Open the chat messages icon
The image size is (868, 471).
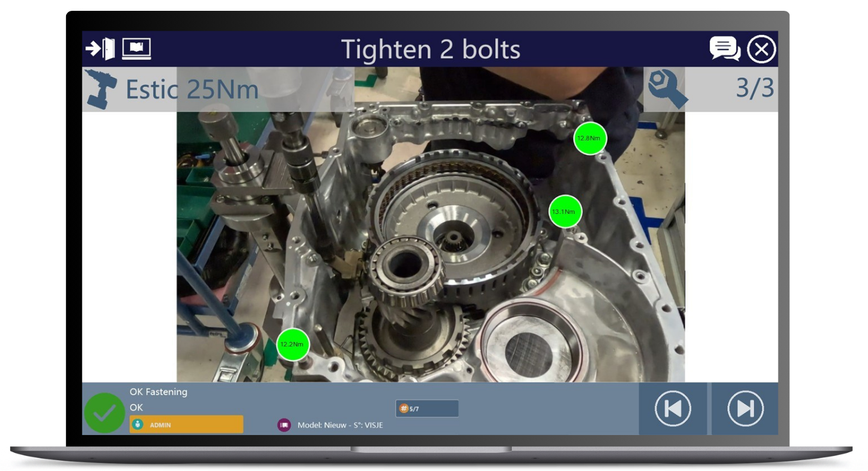[724, 49]
